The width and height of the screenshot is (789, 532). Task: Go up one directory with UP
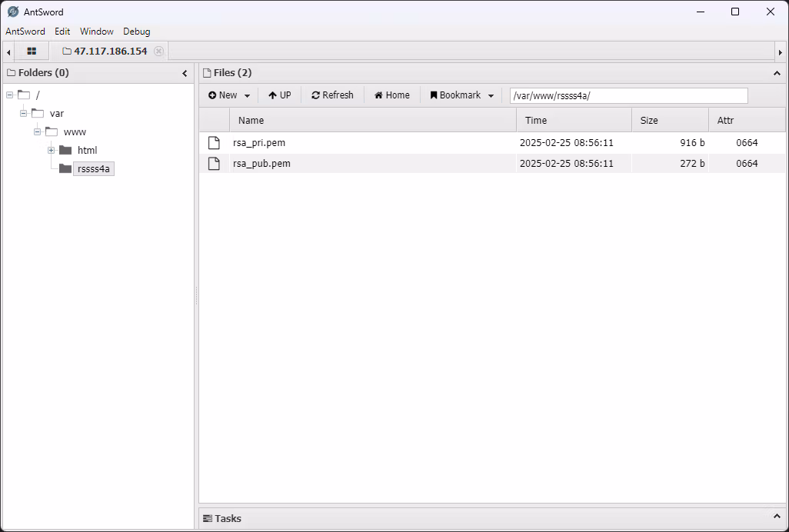point(280,95)
